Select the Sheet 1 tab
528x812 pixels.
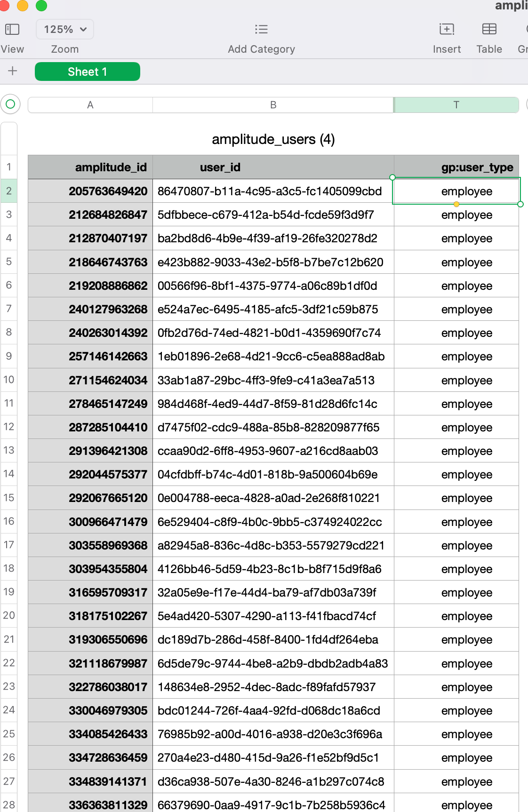88,72
